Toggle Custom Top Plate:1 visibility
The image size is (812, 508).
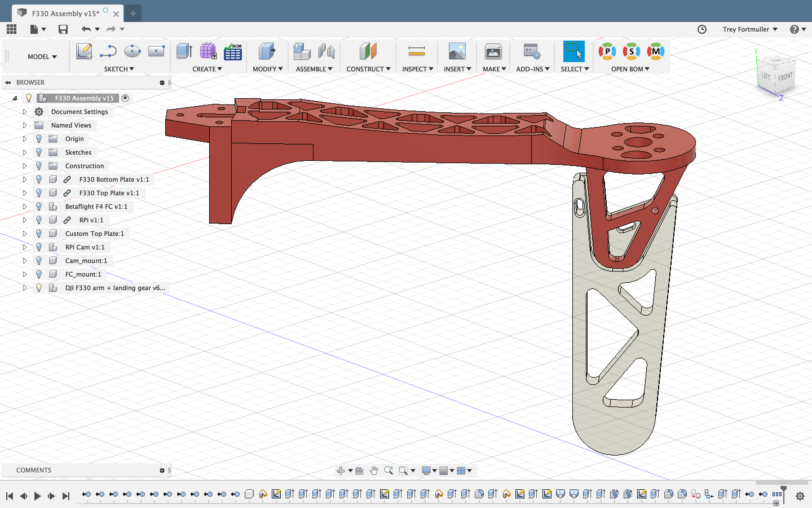coord(39,233)
